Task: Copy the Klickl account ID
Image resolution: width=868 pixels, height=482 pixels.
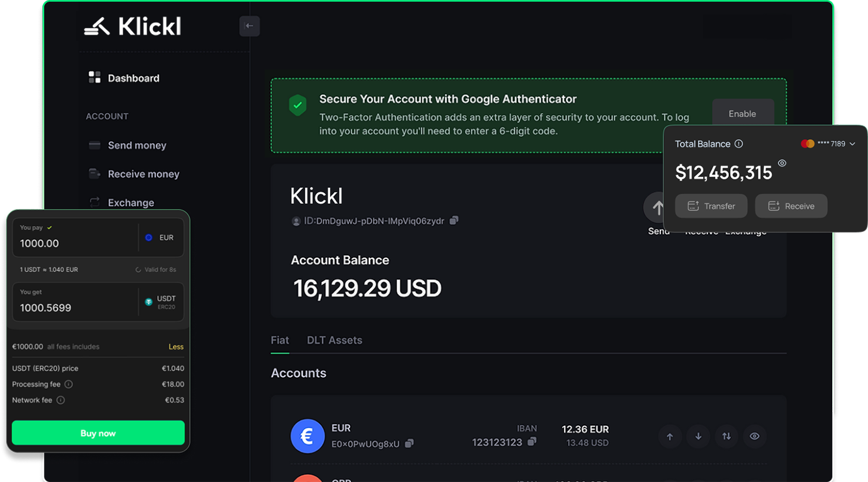Action: (x=454, y=221)
